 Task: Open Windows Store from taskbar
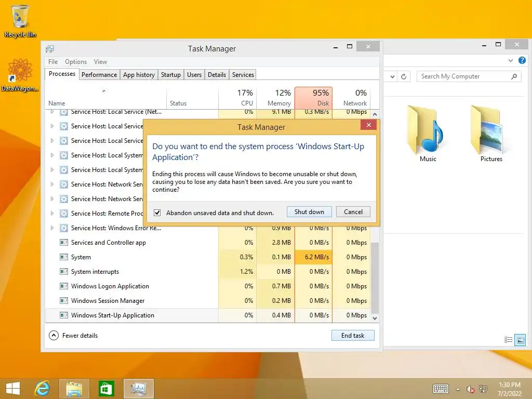point(106,389)
